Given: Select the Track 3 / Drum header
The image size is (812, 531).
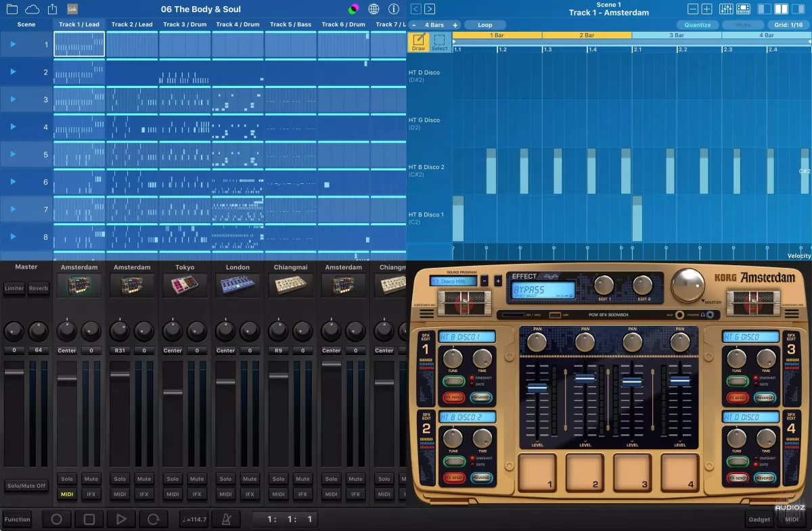Looking at the screenshot, I should click(x=185, y=24).
